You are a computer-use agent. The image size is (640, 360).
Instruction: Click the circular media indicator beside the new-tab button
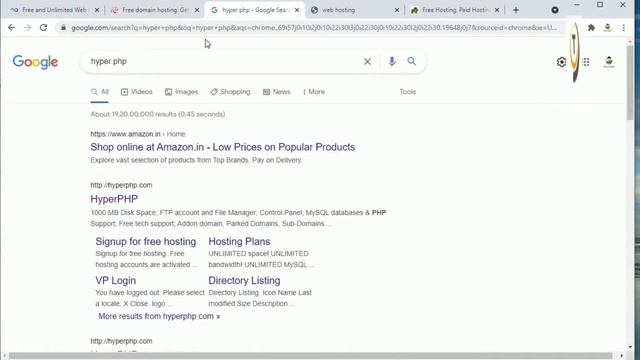(x=555, y=10)
